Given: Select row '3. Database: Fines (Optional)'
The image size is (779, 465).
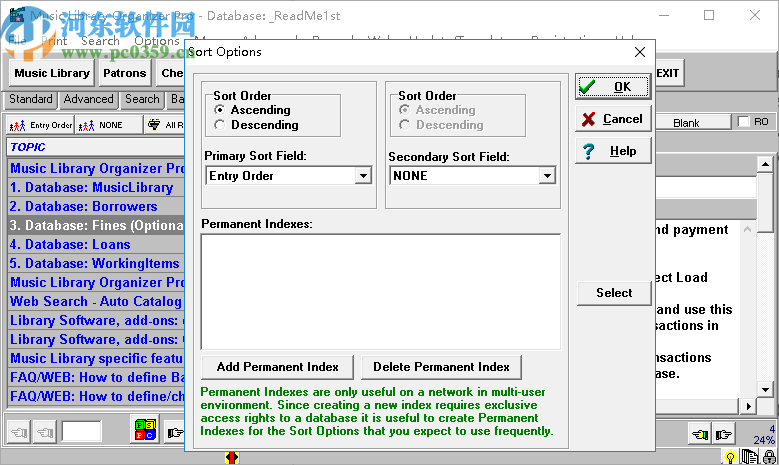Looking at the screenshot, I should 96,226.
